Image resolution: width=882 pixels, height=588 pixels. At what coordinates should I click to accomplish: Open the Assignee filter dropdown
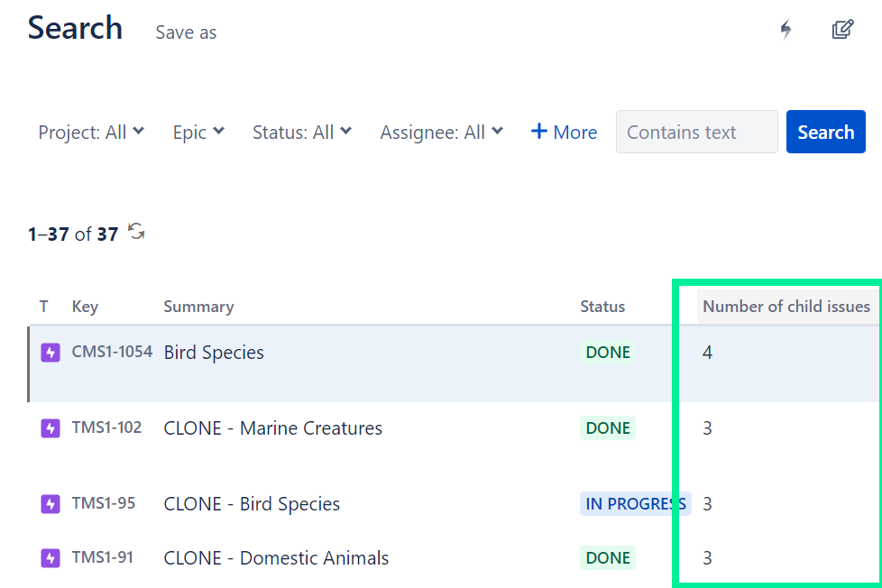tap(442, 132)
